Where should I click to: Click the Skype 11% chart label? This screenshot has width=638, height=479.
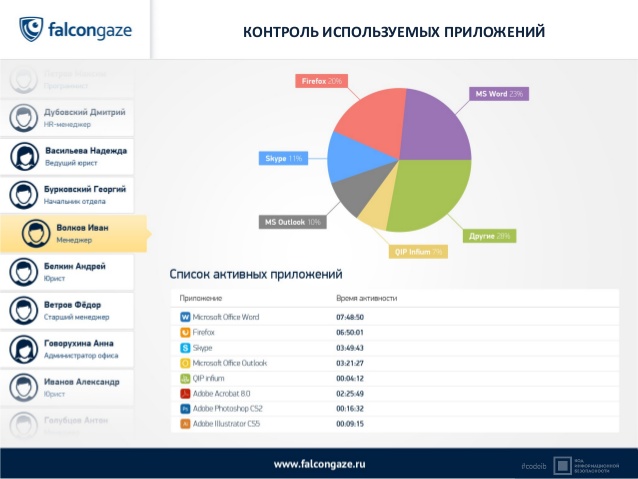click(284, 158)
